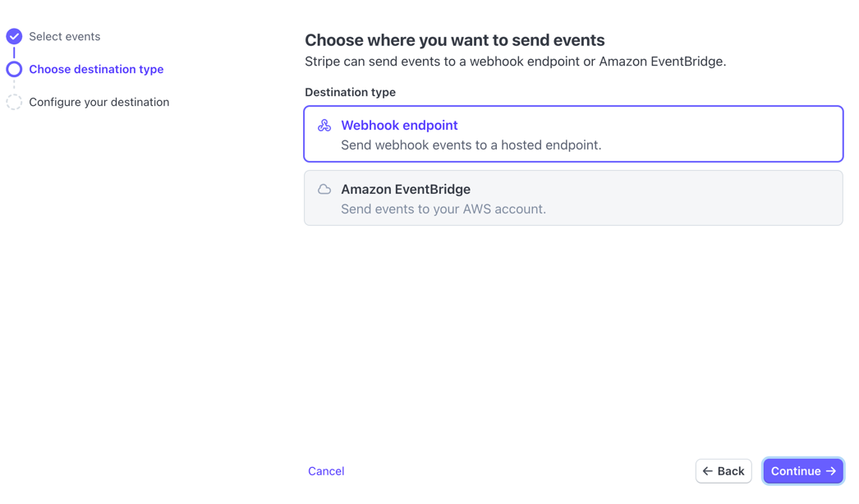Proceed with the Continue button
The width and height of the screenshot is (859, 504).
pyautogui.click(x=803, y=471)
